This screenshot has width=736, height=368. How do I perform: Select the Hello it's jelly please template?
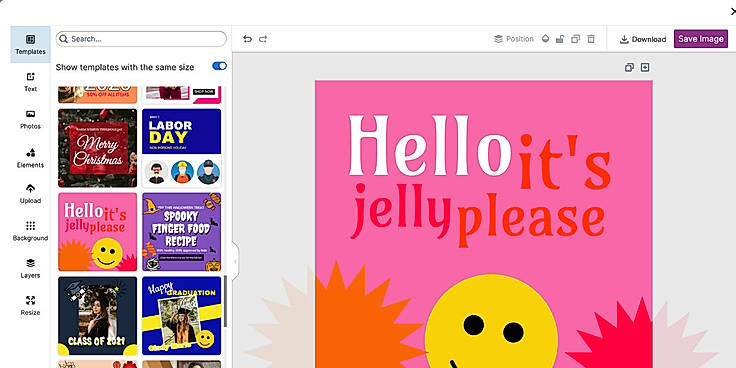[x=98, y=232]
